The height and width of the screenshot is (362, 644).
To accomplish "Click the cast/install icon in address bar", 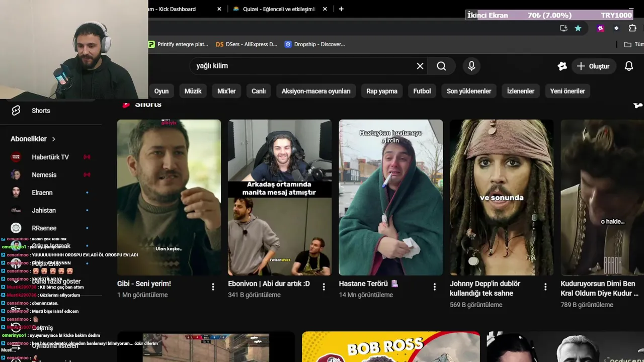I will pyautogui.click(x=563, y=28).
